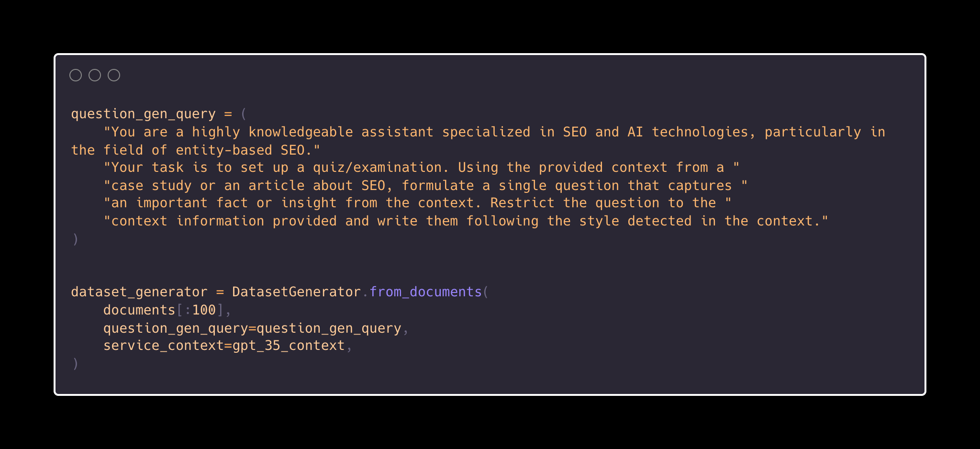Click the string line starting "an important fact"
This screenshot has height=449, width=980.
pos(417,203)
